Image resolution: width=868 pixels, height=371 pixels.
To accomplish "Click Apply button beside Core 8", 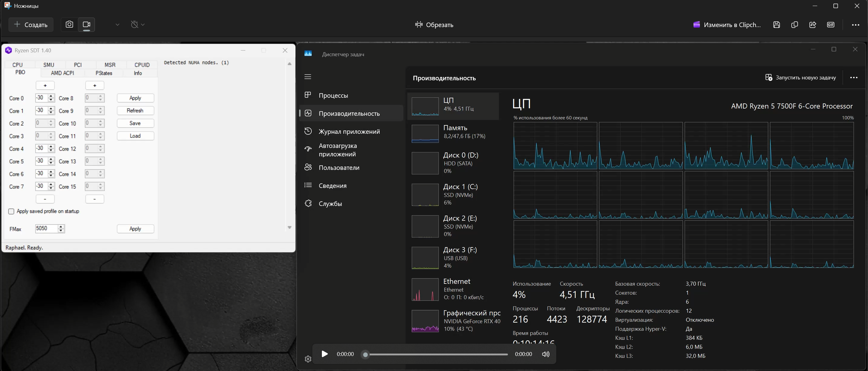I will click(136, 98).
